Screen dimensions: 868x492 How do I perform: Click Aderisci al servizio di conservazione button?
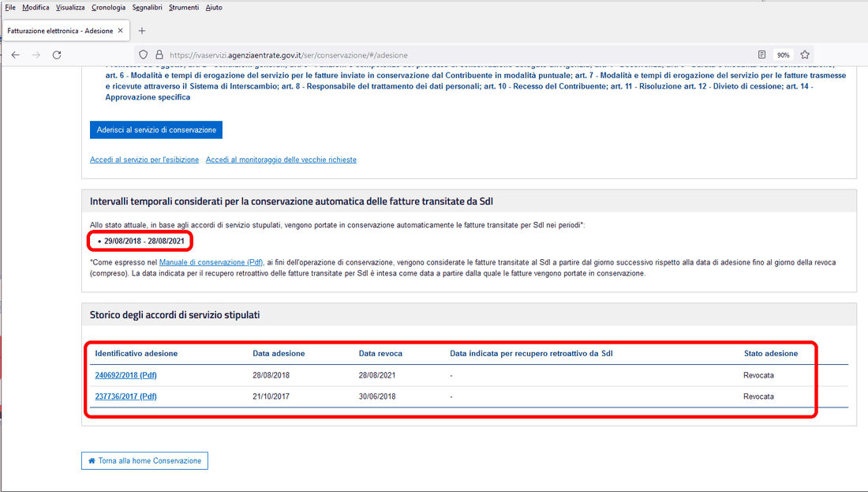(x=156, y=130)
